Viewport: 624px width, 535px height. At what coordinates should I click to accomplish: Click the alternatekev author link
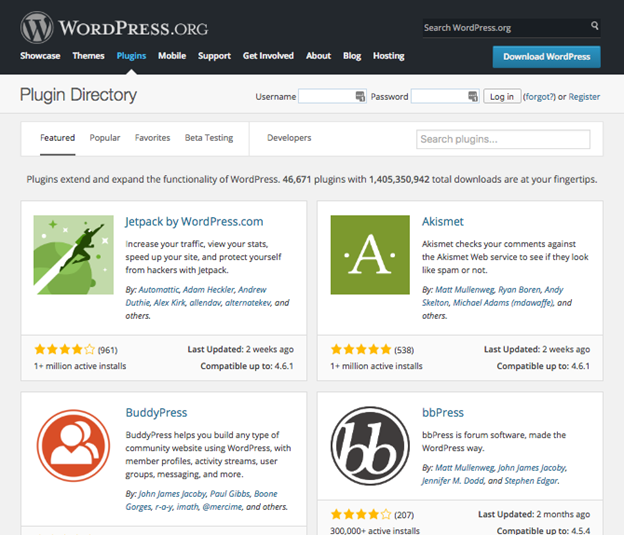tap(248, 303)
